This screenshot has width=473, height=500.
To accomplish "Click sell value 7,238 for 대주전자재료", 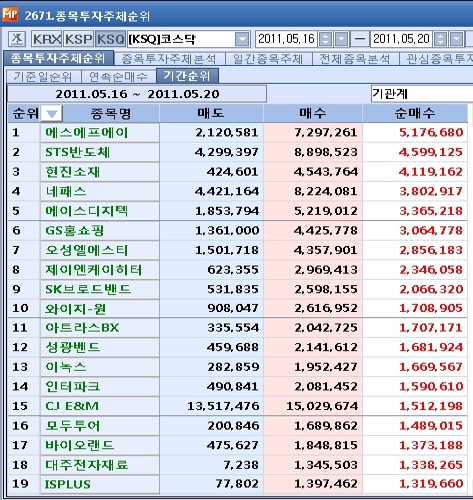I will [241, 465].
